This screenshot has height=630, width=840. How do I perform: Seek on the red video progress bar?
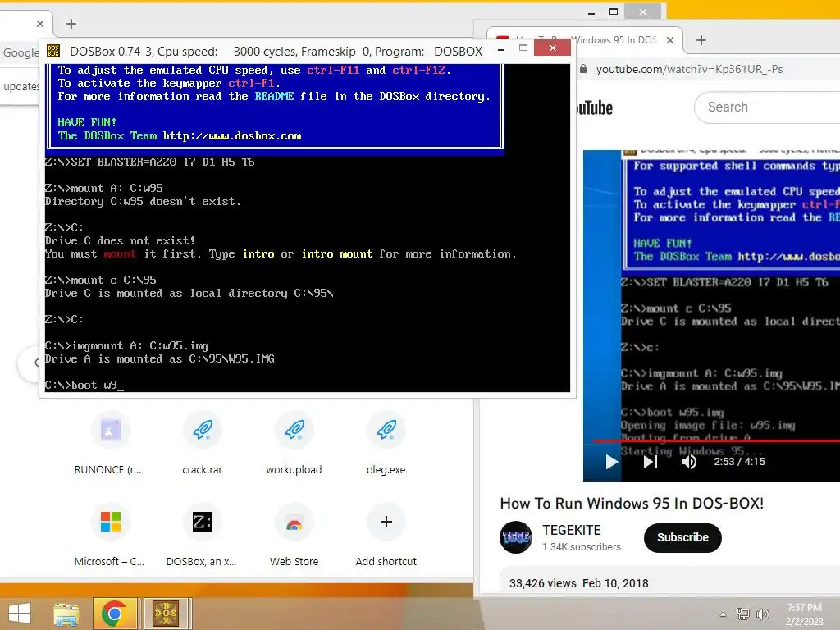tap(715, 441)
